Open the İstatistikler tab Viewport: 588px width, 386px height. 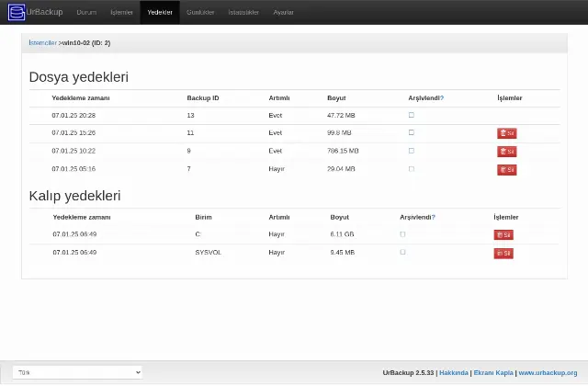tap(243, 12)
